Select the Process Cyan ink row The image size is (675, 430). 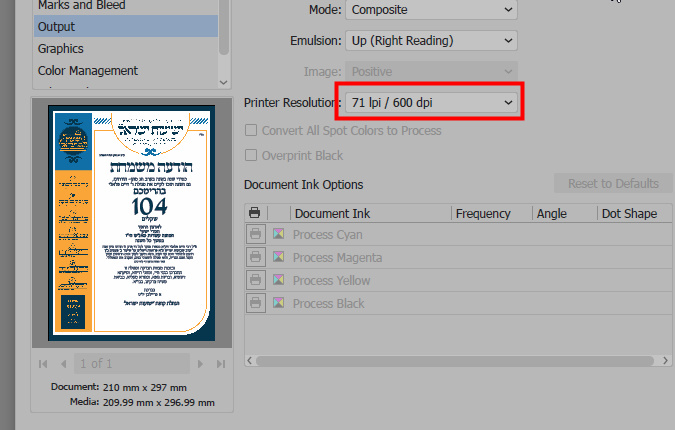(458, 235)
